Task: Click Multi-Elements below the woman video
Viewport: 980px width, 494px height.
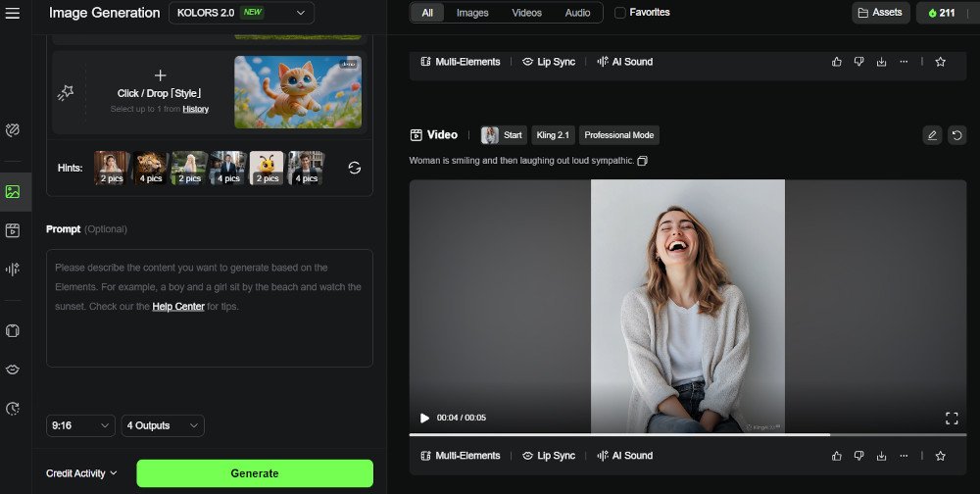Action: pos(461,456)
